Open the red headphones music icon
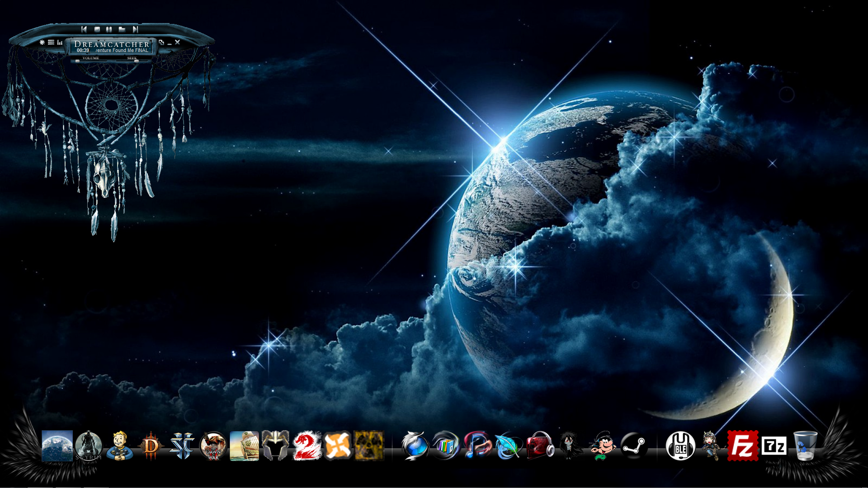Image resolution: width=868 pixels, height=488 pixels. (x=540, y=446)
